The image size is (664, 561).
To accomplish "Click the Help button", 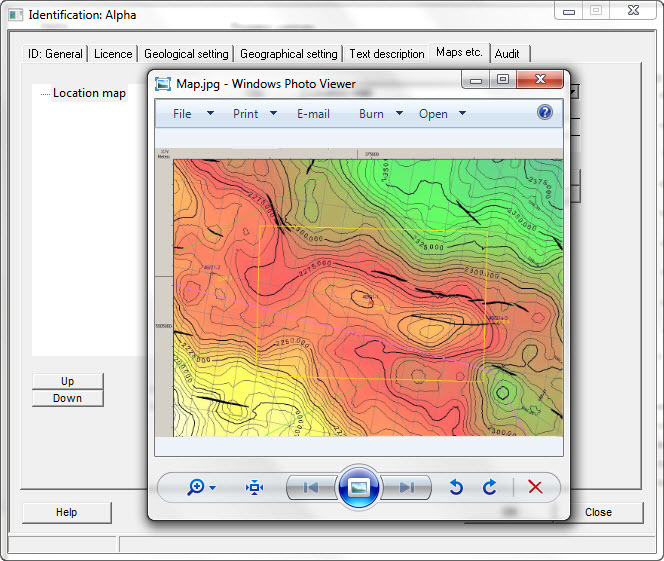I will pos(66,512).
